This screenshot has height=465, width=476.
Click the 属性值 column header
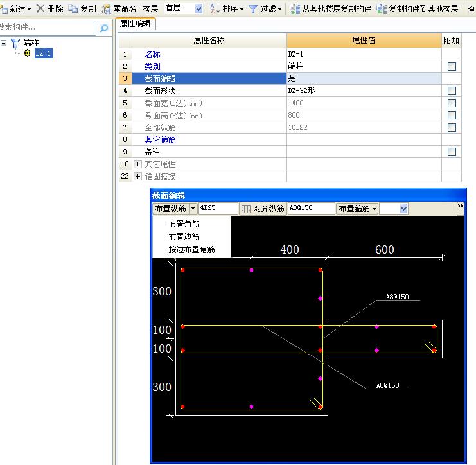[x=364, y=40]
